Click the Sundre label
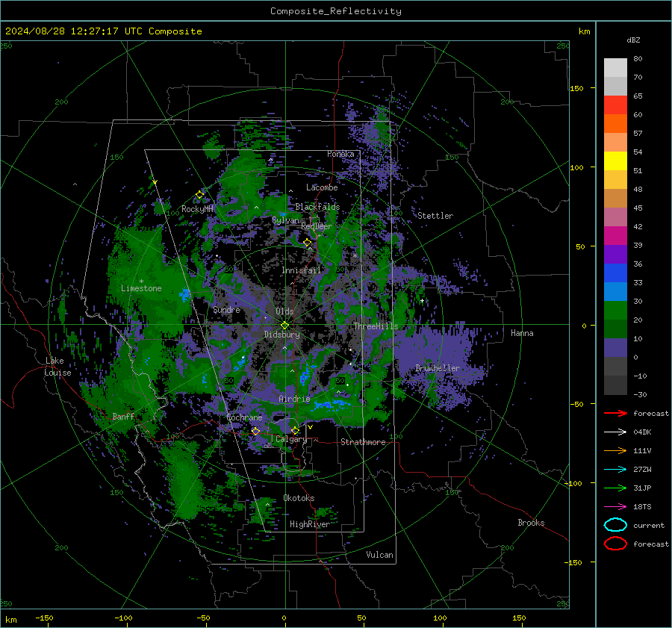 coord(226,309)
